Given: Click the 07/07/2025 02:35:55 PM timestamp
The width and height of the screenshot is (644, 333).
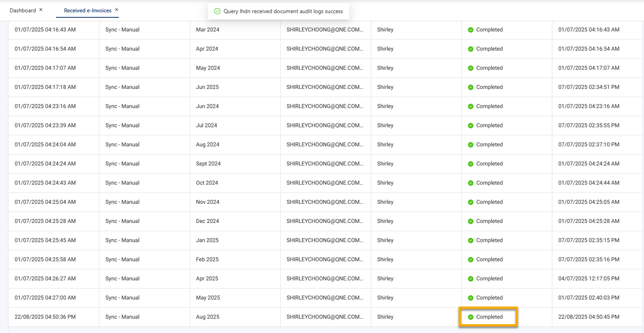Looking at the screenshot, I should tap(589, 125).
